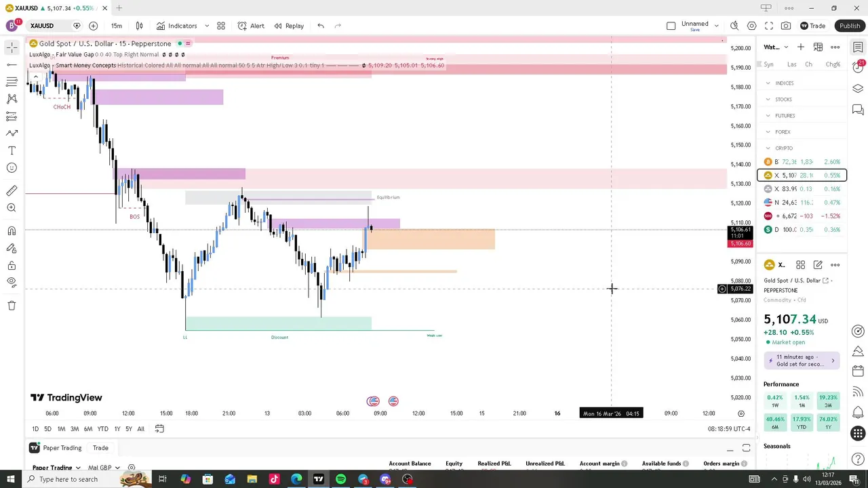Toggle magnet mode for drawings

click(12, 231)
